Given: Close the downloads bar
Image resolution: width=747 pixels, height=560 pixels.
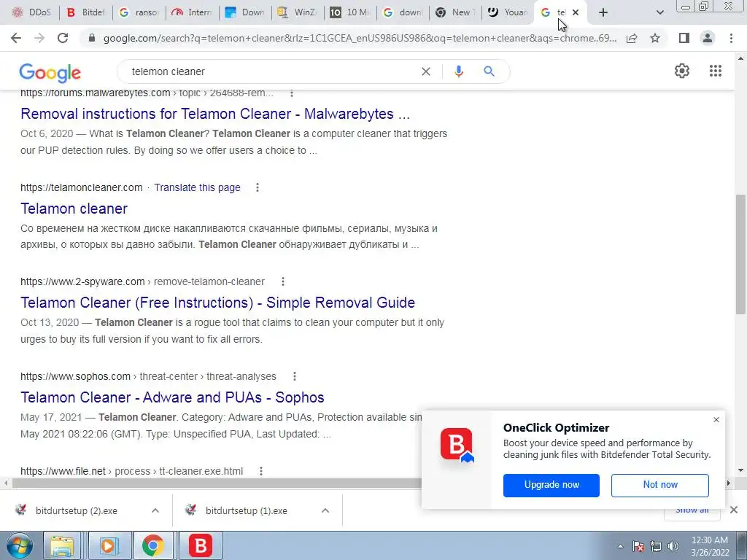Looking at the screenshot, I should (734, 510).
